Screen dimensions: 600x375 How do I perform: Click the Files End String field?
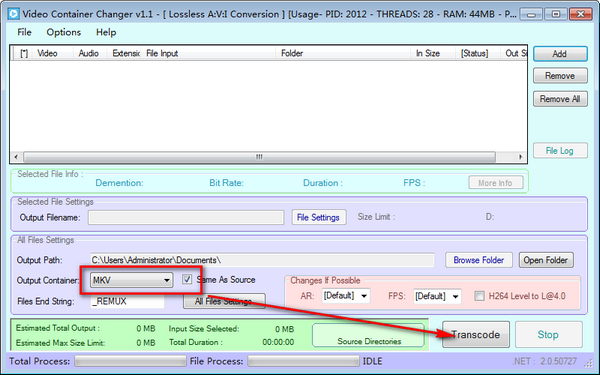pyautogui.click(x=127, y=301)
